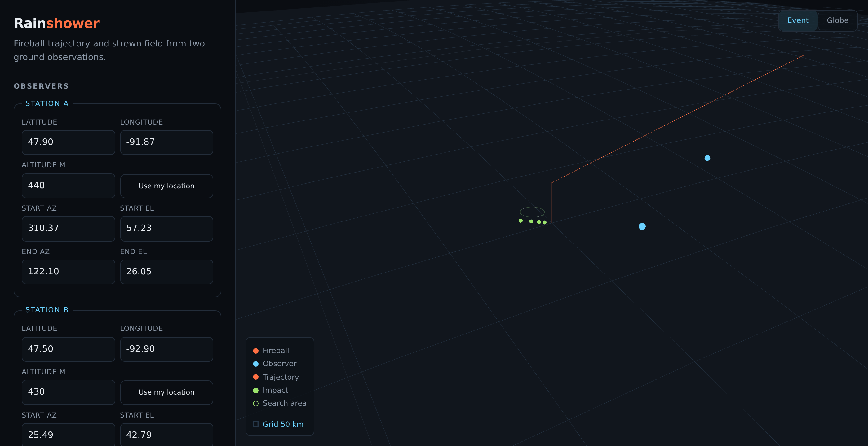Viewport: 868px width, 446px height.
Task: Click the Search area ring legend icon
Action: point(256,404)
